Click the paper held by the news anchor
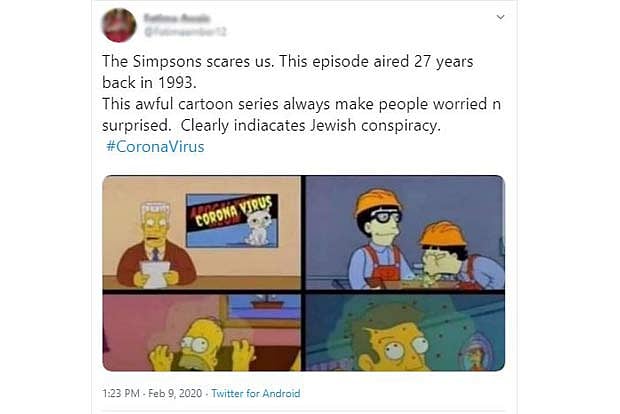This screenshot has width=620, height=414. pos(155,270)
